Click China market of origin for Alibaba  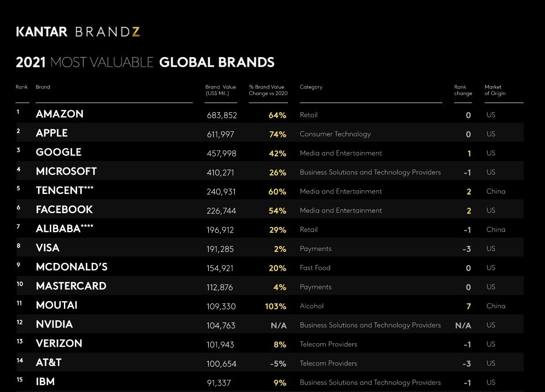496,230
